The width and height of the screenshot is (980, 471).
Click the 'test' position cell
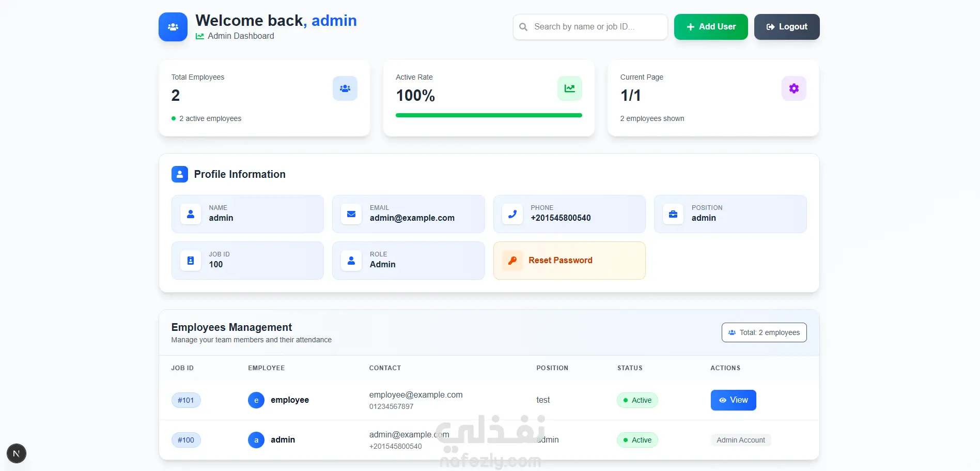click(543, 400)
